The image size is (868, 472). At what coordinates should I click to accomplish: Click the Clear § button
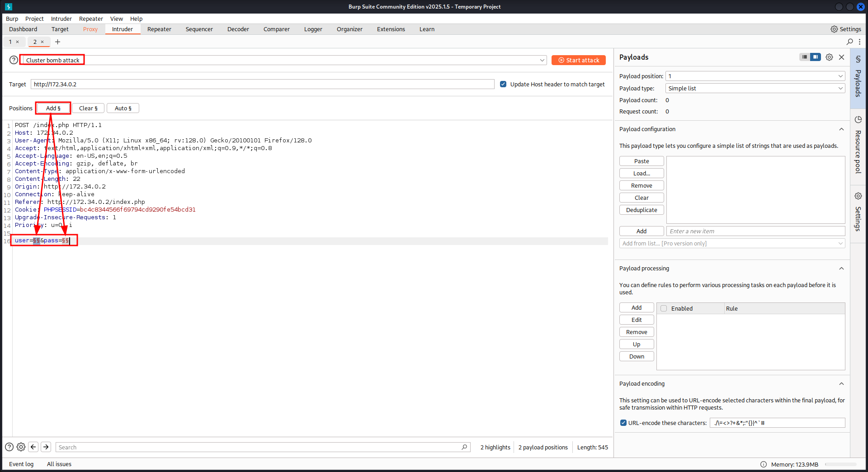point(88,108)
